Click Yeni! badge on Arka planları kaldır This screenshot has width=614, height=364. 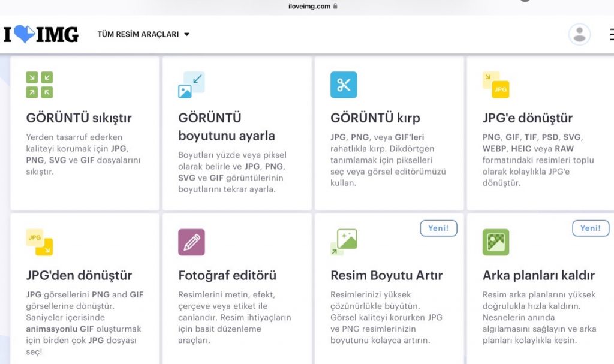click(591, 228)
